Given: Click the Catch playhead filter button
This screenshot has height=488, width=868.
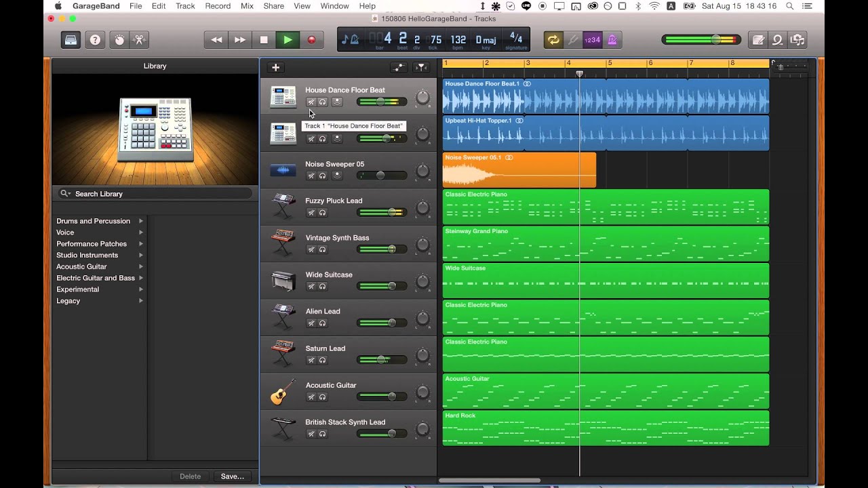Looking at the screenshot, I should (421, 67).
